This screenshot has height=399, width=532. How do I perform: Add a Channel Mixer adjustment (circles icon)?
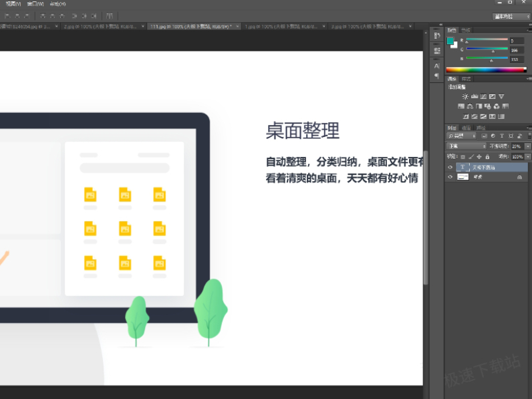coord(497,106)
